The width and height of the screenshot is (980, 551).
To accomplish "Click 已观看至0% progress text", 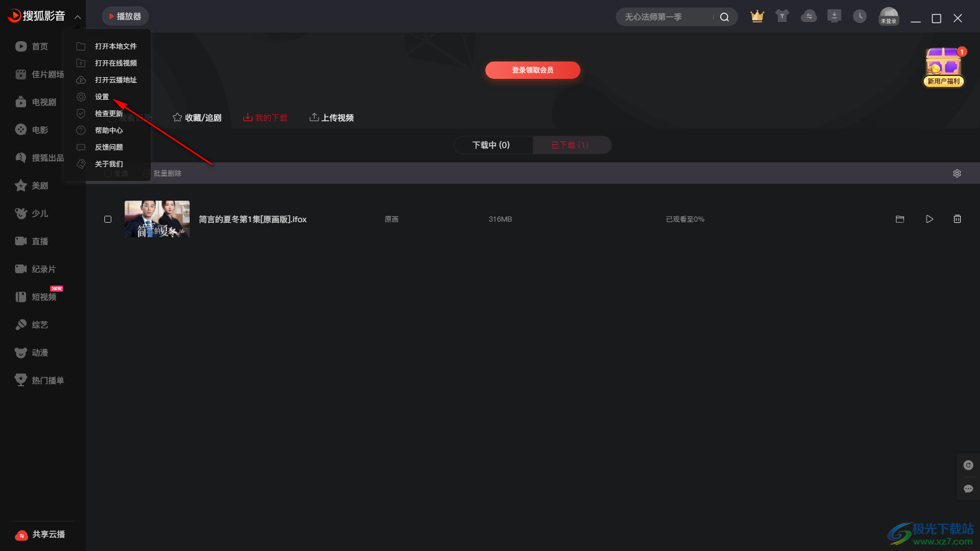I will click(x=685, y=219).
